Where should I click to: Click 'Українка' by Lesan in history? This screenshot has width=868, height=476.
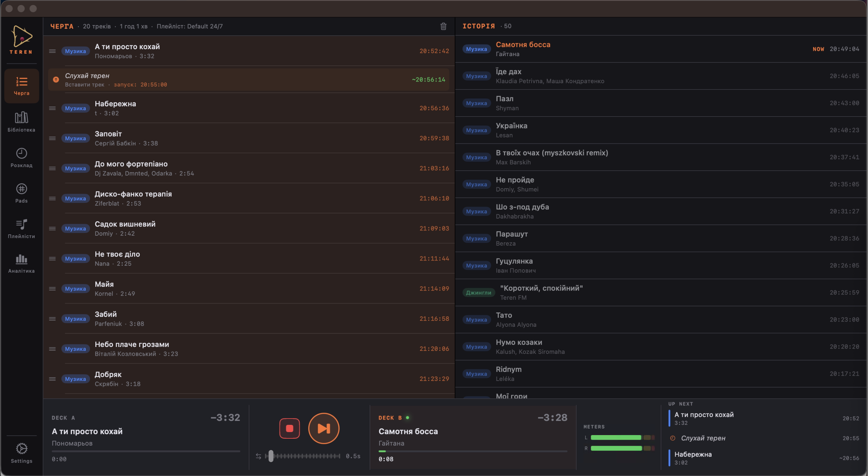[x=661, y=130]
